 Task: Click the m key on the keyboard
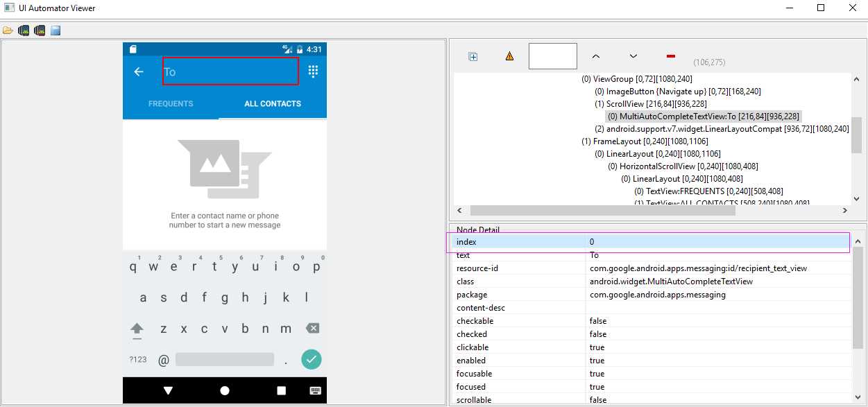[x=286, y=329]
